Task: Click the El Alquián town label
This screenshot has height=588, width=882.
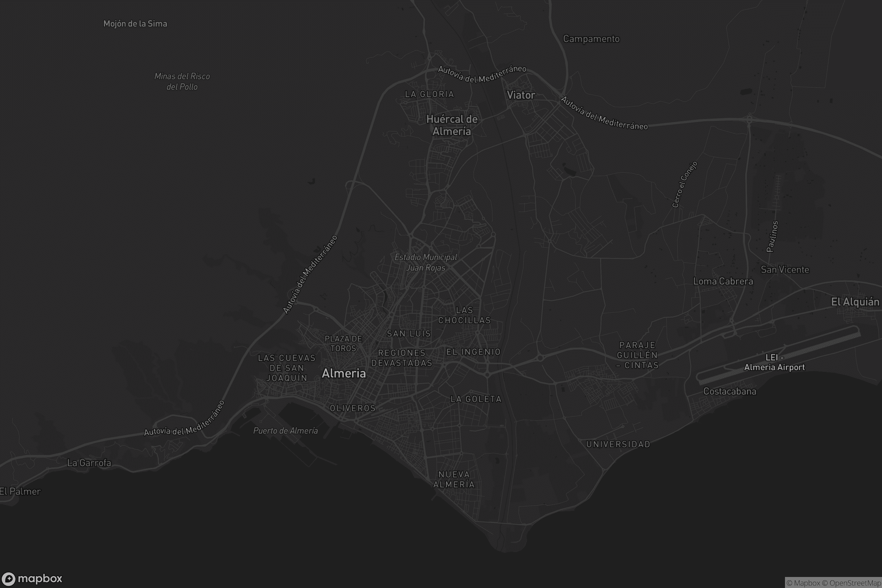Action: (x=855, y=302)
